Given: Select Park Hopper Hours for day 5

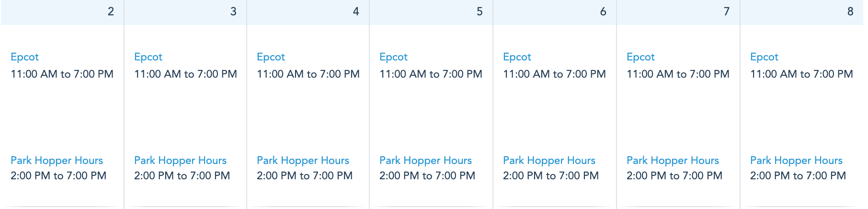Looking at the screenshot, I should pyautogui.click(x=425, y=161).
